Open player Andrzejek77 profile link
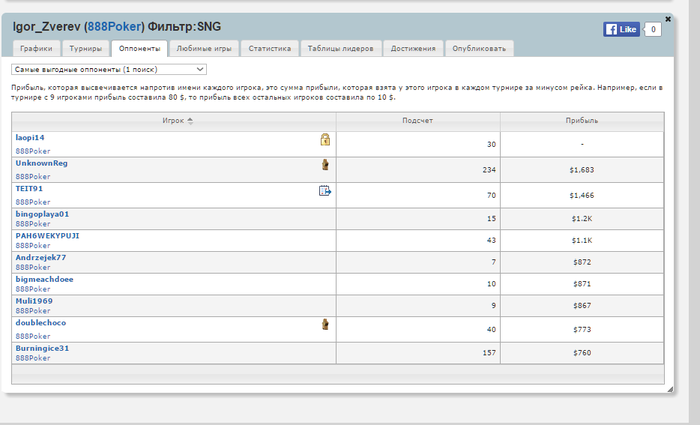This screenshot has width=700, height=425. coord(41,258)
